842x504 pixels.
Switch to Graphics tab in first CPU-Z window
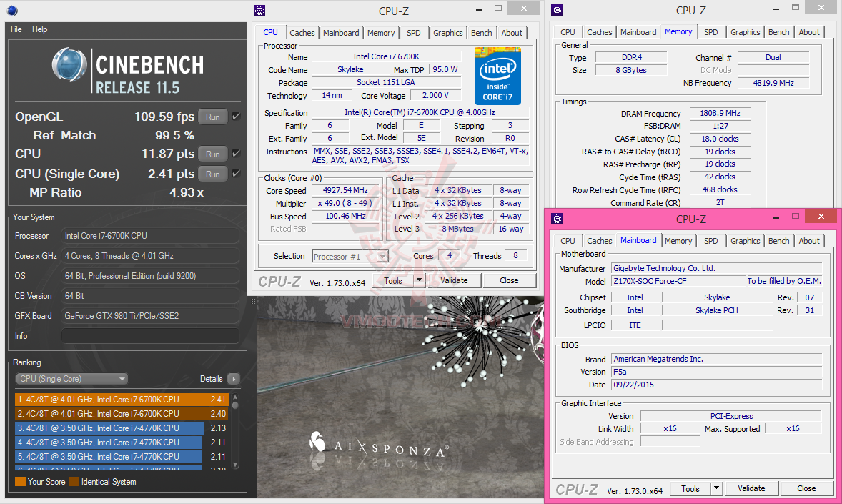(448, 33)
